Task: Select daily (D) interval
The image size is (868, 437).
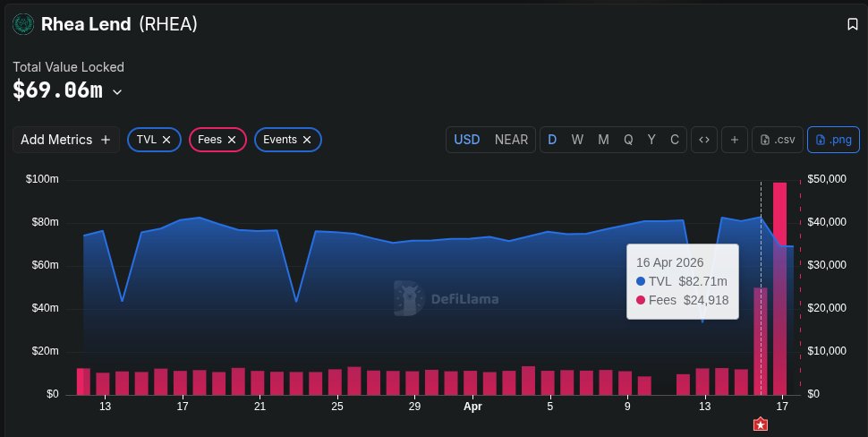Action: [552, 140]
